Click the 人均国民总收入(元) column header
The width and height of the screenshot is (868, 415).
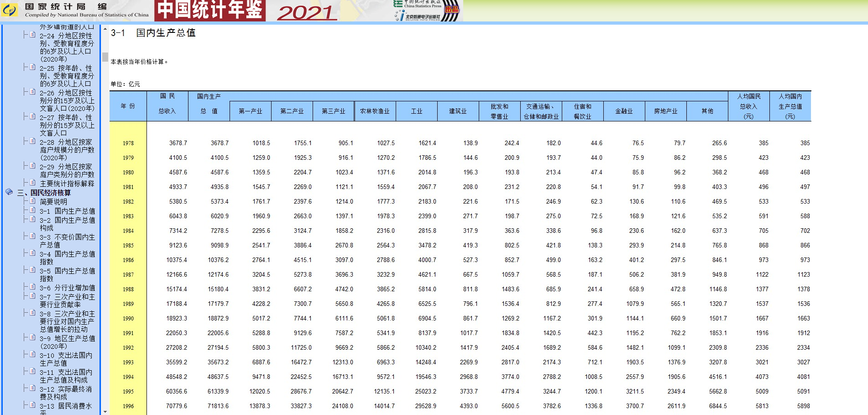[x=749, y=106]
